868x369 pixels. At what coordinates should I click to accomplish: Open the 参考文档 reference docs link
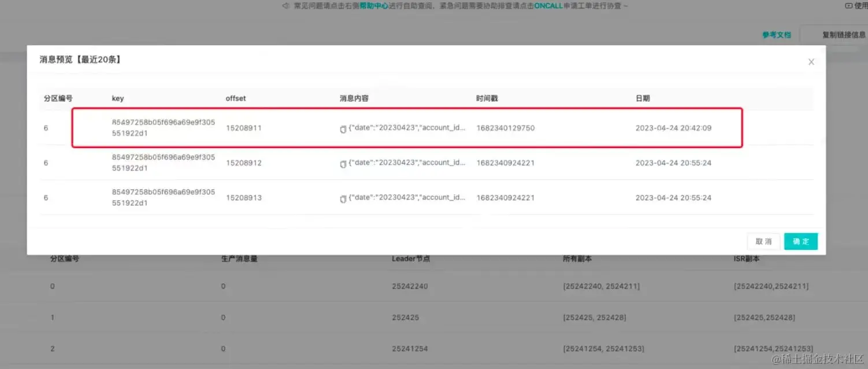tap(776, 35)
